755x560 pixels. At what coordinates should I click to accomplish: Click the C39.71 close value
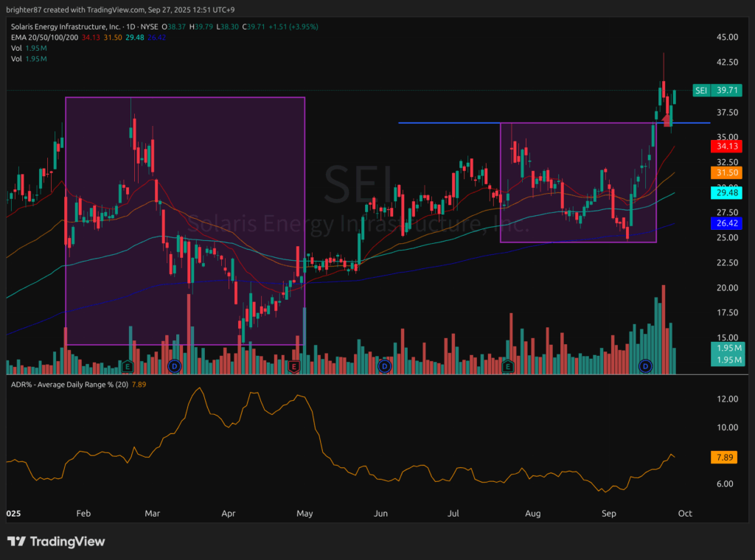click(x=254, y=27)
